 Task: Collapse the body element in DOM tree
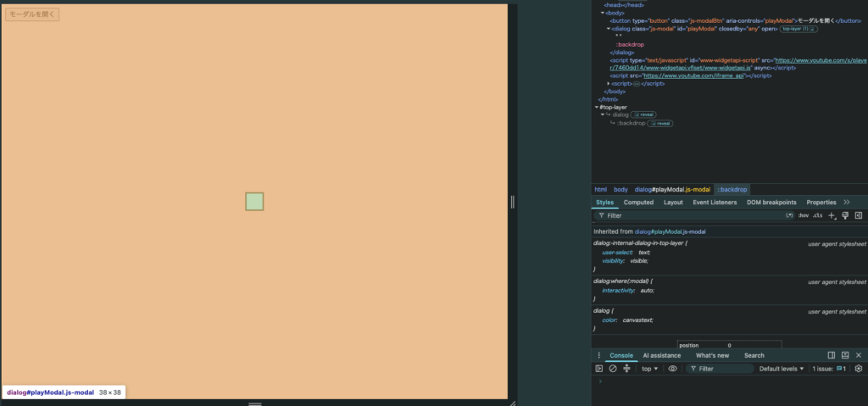603,13
